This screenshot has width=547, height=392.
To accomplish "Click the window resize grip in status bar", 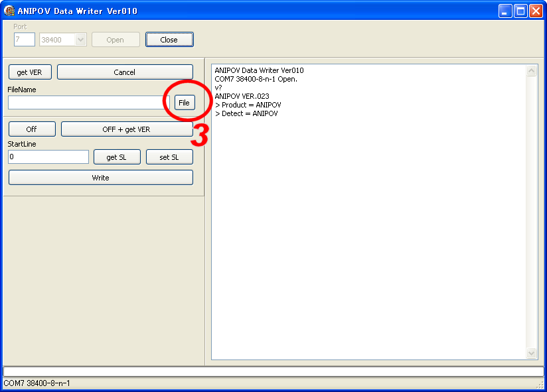I will coord(540,384).
